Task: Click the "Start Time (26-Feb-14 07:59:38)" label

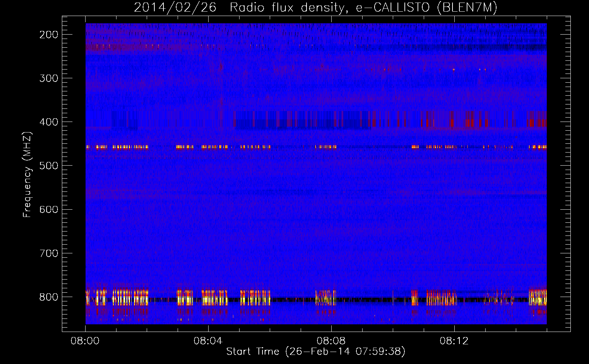Action: pos(316,352)
